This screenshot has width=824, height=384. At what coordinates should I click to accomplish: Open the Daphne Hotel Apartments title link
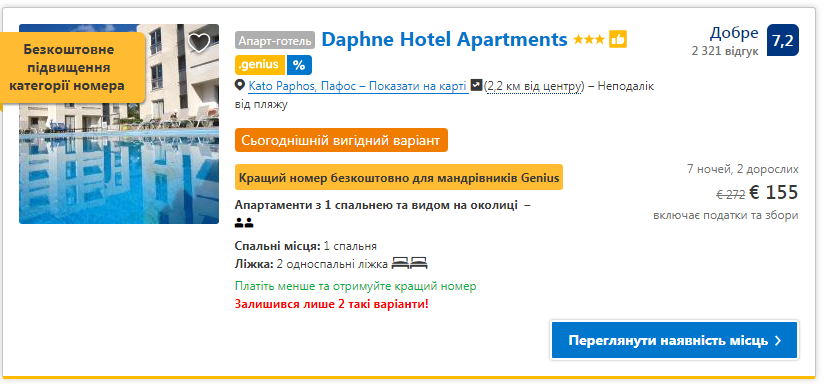point(445,39)
